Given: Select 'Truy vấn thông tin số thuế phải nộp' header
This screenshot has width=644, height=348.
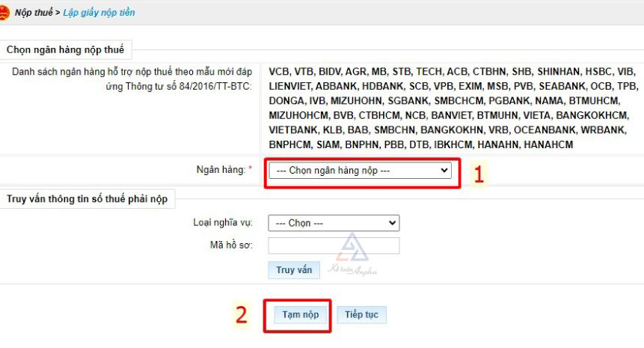Looking at the screenshot, I should [x=87, y=198].
